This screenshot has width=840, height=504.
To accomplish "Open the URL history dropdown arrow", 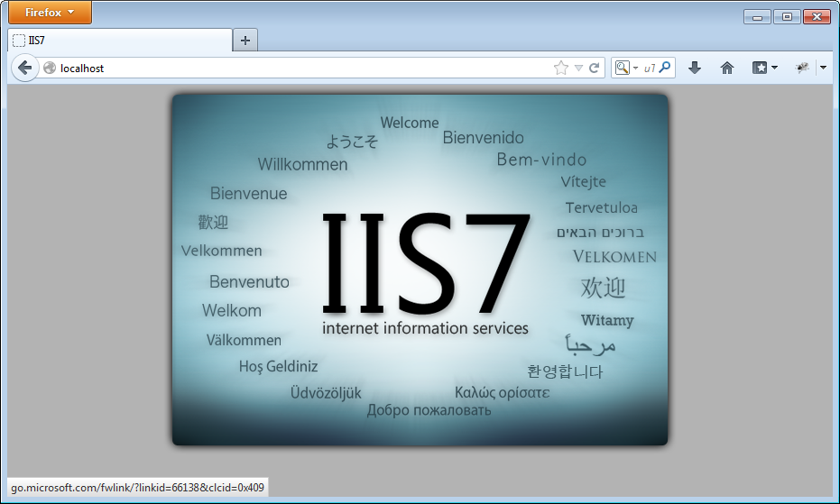I will 578,68.
